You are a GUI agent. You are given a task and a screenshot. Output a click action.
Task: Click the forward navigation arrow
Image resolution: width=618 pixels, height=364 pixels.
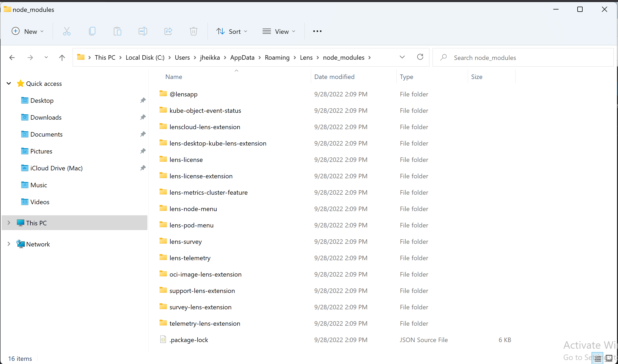tap(30, 57)
